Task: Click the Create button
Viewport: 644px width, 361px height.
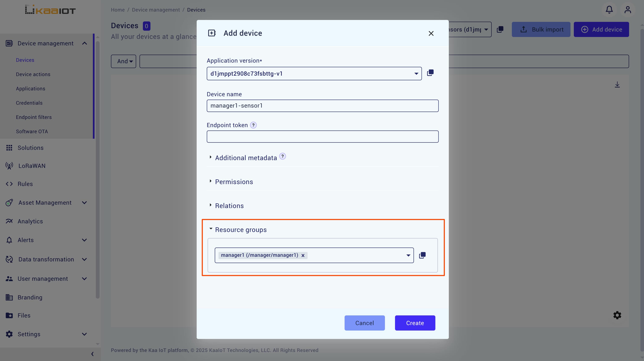Action: point(415,323)
